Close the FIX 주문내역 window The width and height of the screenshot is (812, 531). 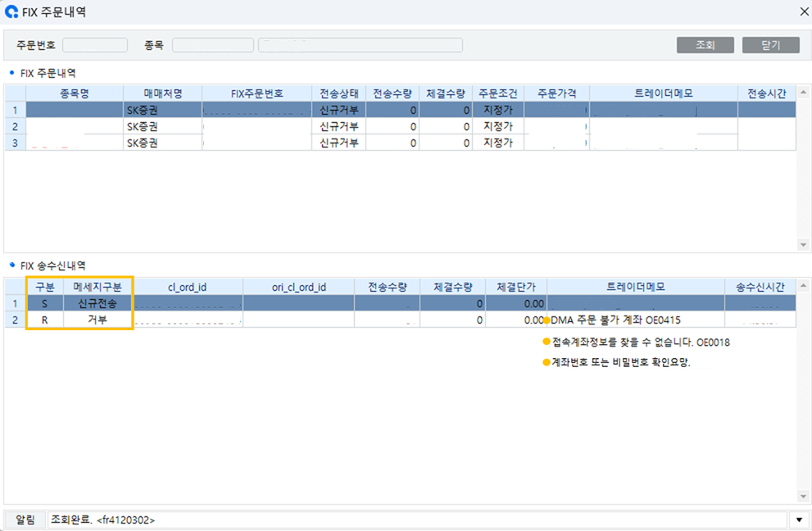click(804, 11)
